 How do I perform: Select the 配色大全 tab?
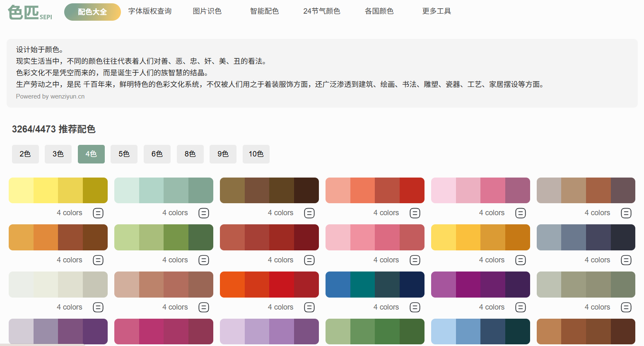click(92, 12)
